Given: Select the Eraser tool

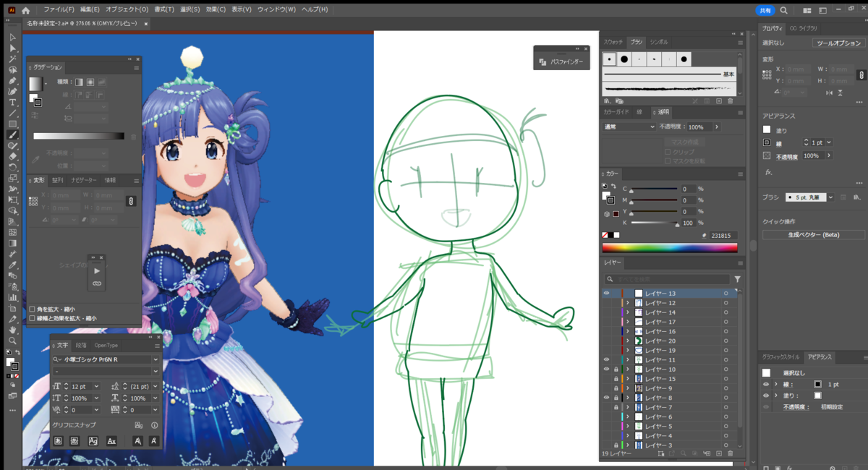Looking at the screenshot, I should [x=13, y=156].
